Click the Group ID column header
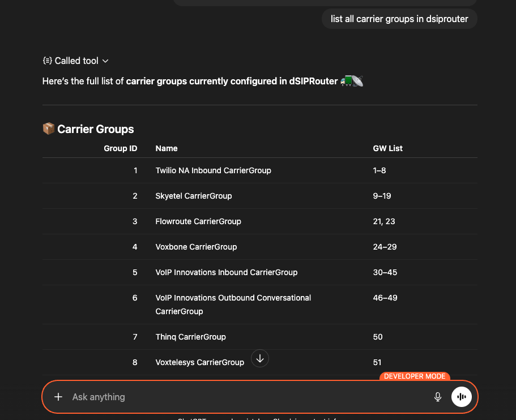The width and height of the screenshot is (516, 420). [x=121, y=148]
